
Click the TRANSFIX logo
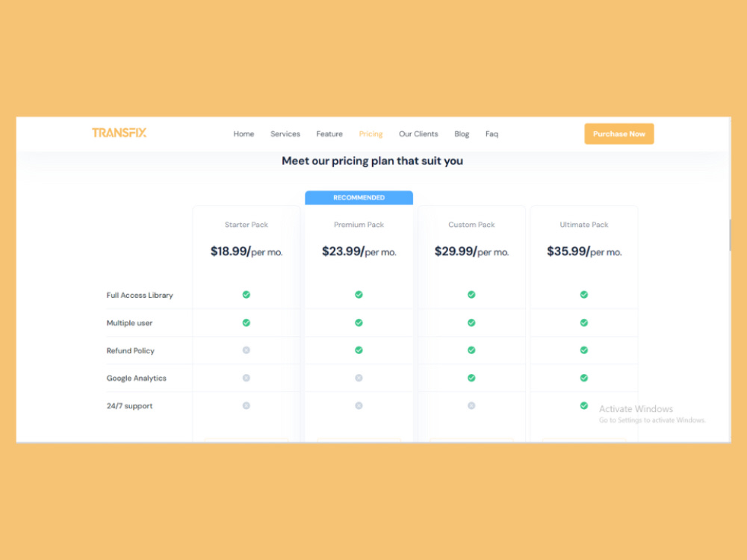click(x=119, y=133)
